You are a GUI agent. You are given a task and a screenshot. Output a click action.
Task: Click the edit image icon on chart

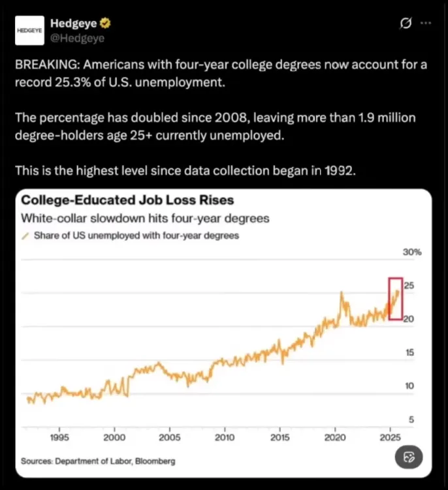[x=409, y=456]
